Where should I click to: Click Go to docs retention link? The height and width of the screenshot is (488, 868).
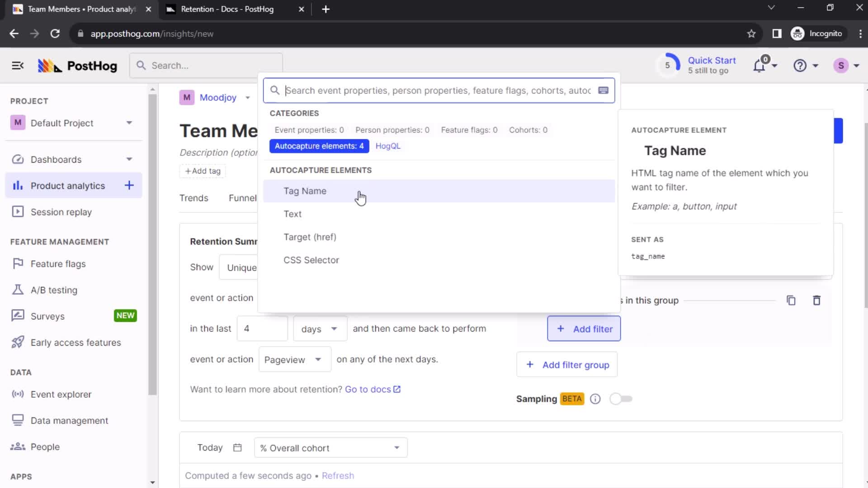click(x=368, y=389)
